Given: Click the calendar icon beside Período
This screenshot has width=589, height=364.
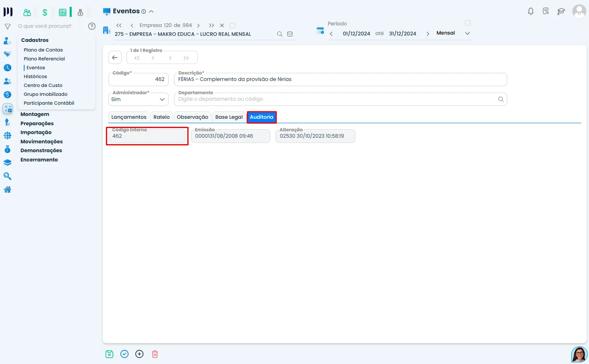Looking at the screenshot, I should (320, 30).
